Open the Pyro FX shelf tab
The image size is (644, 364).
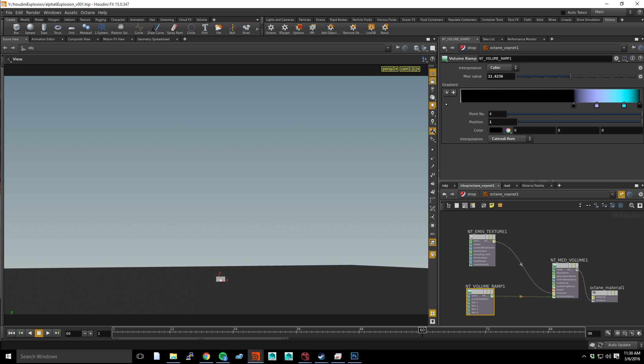click(x=513, y=20)
